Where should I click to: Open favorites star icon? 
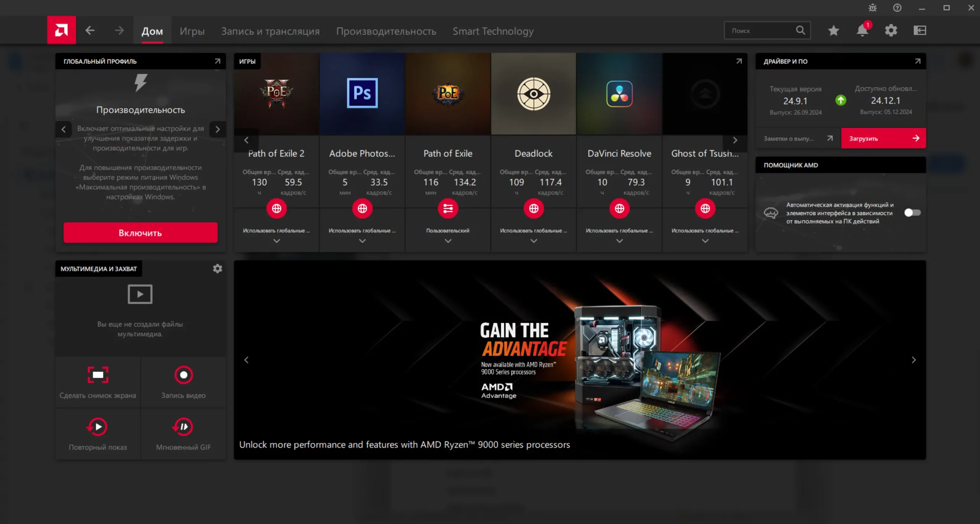pyautogui.click(x=833, y=31)
